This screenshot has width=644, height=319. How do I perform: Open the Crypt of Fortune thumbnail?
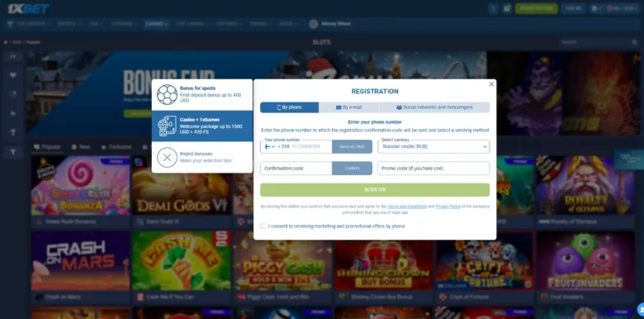point(485,260)
